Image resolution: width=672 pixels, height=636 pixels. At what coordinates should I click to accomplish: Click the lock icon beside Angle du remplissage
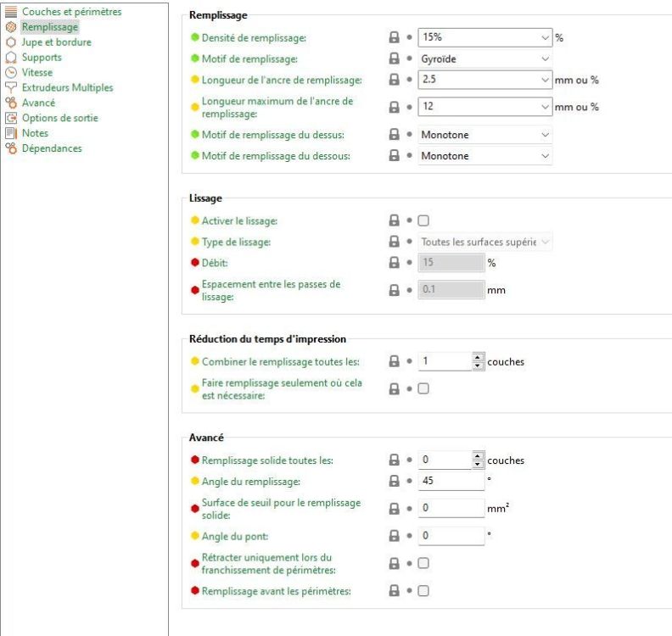pyautogui.click(x=394, y=482)
